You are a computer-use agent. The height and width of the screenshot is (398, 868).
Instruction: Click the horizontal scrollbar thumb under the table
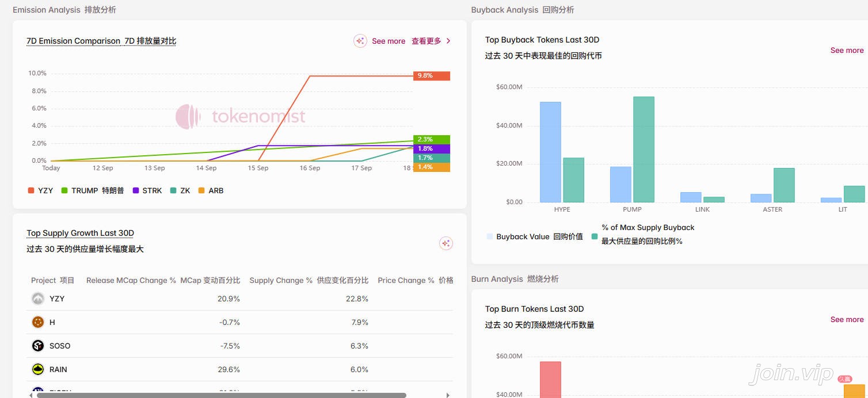222,395
